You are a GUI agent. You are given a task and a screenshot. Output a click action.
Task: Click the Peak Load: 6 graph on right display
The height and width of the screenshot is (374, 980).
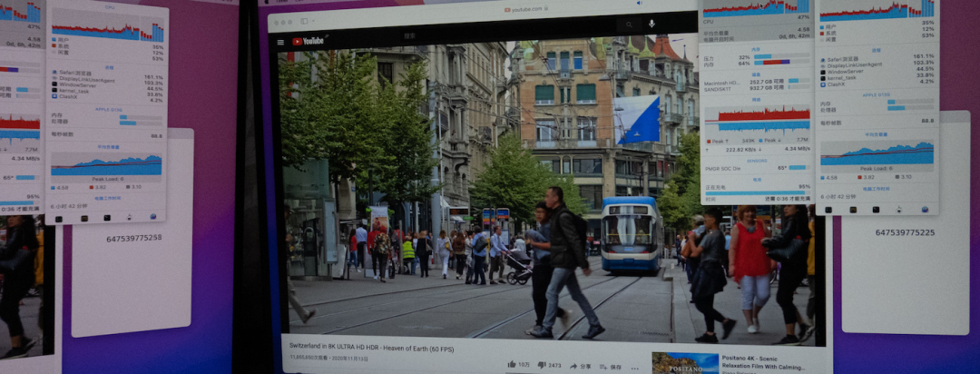pos(877,154)
